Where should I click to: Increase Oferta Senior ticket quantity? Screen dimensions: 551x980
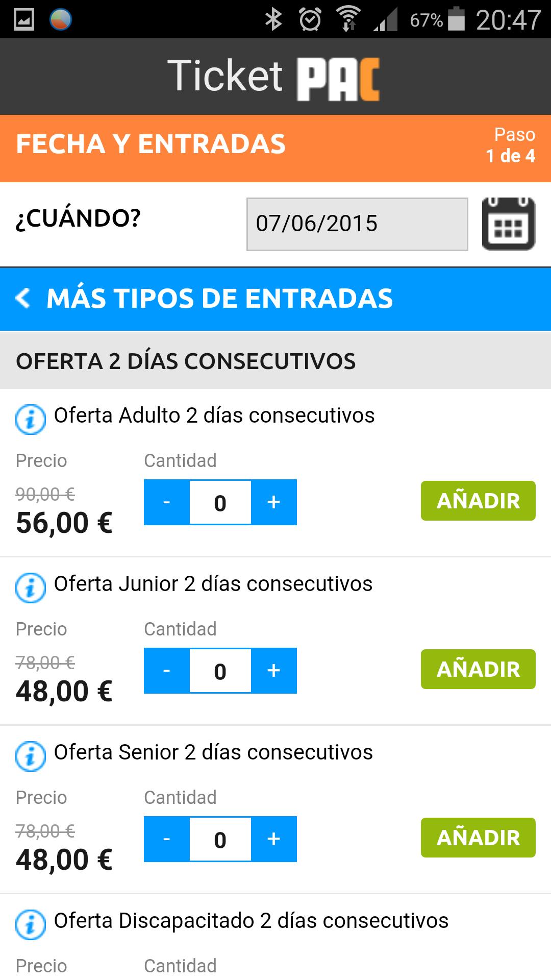coord(274,839)
